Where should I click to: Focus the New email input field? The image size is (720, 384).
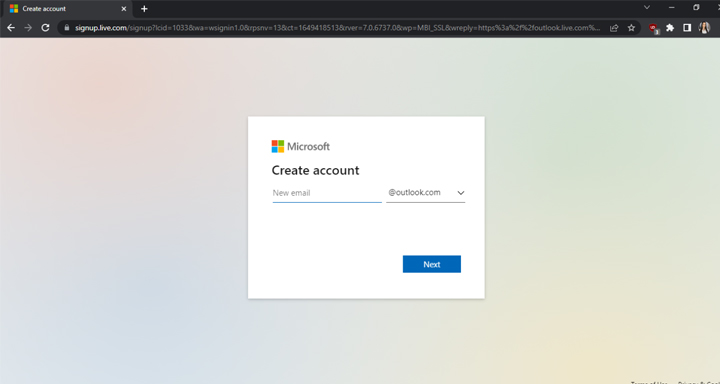(327, 193)
